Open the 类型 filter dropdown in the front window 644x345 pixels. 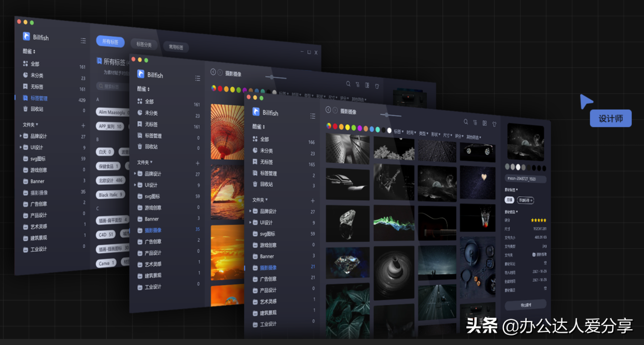pos(423,134)
